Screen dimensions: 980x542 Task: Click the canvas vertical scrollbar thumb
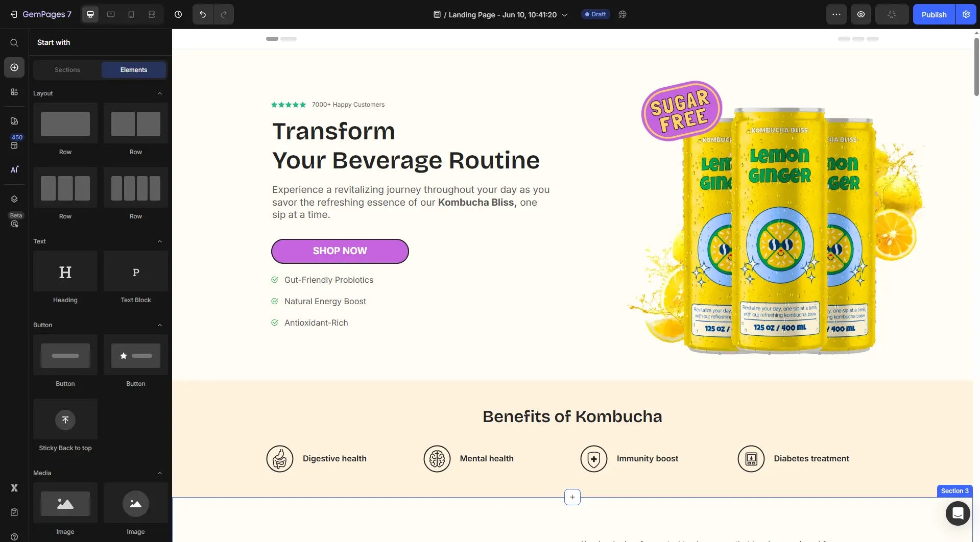pyautogui.click(x=976, y=66)
